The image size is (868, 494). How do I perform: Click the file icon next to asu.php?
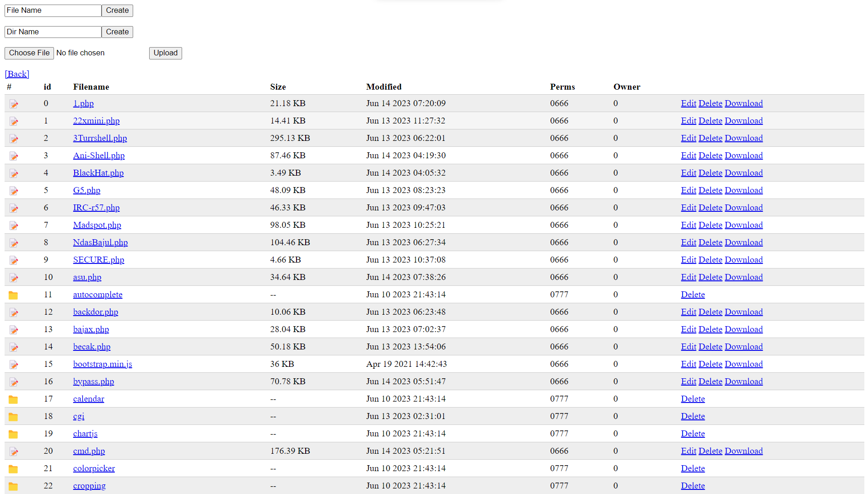coord(14,278)
